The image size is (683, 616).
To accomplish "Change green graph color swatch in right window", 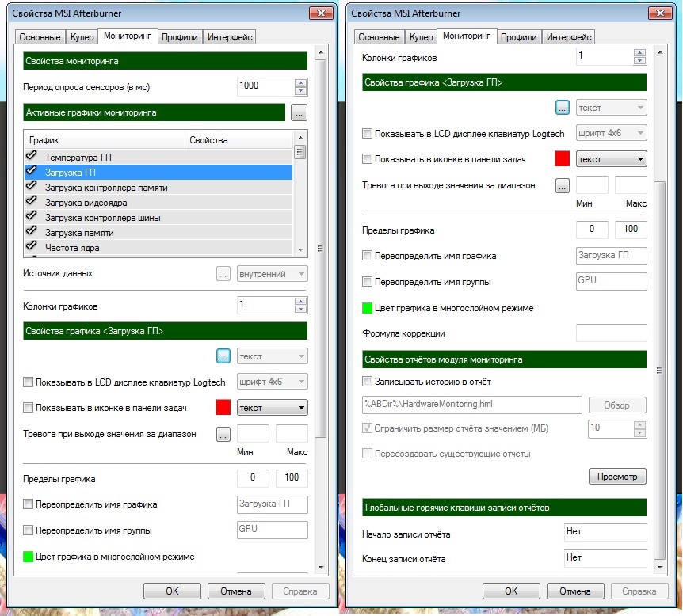I will click(x=367, y=308).
